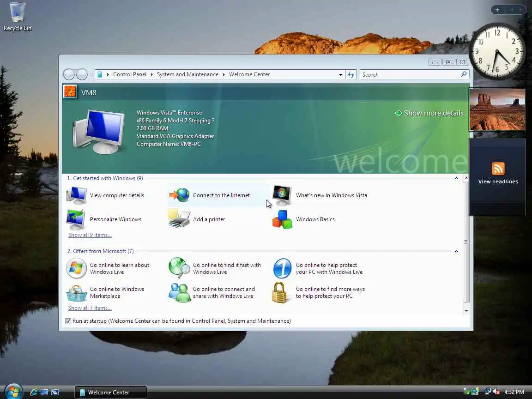The height and width of the screenshot is (399, 532).
Task: Click the Welcome Center breadcrumb
Action: (x=249, y=74)
